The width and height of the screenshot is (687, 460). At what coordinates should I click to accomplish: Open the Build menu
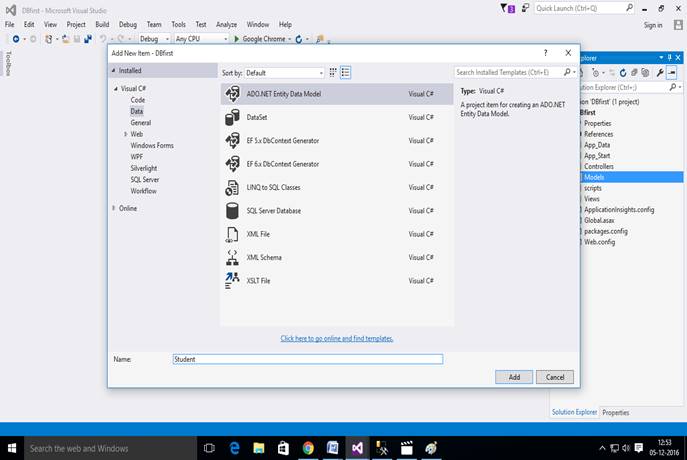102,25
